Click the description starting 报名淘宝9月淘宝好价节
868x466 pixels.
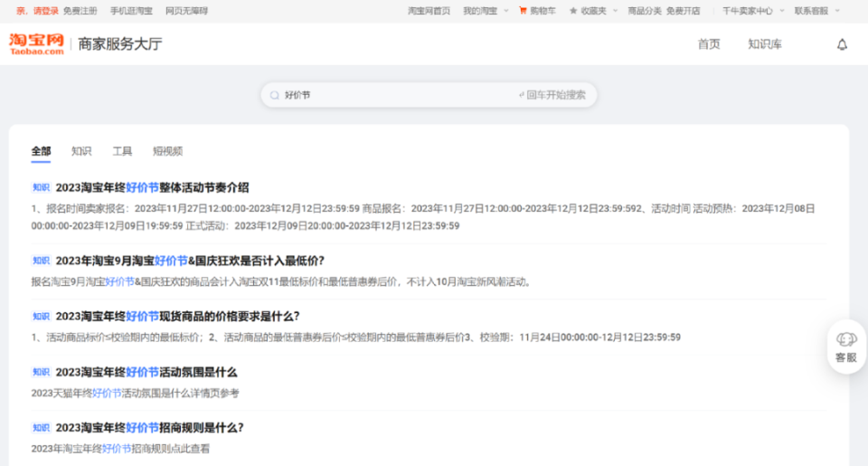[x=282, y=282]
